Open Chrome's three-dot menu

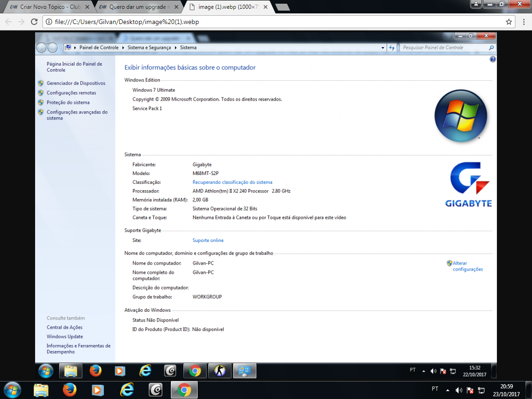coord(524,22)
